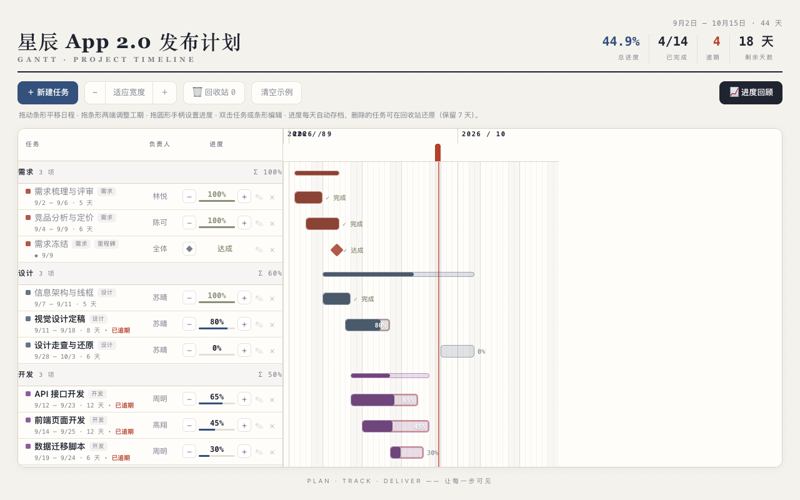This screenshot has height=500, width=800.
Task: Decrease progress of API 接口开发
Action: 189,399
